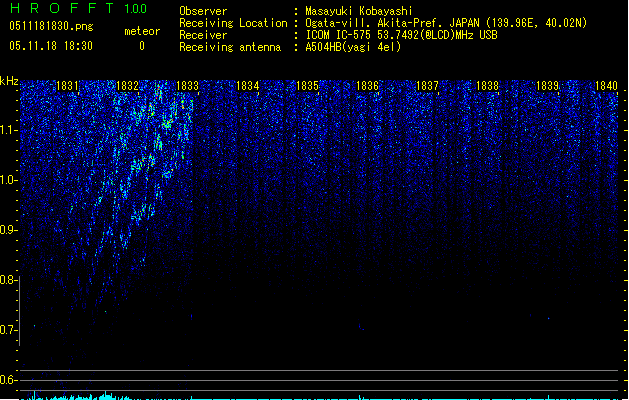
Task: Click the 'Receiver' field label
Action: coord(203,35)
